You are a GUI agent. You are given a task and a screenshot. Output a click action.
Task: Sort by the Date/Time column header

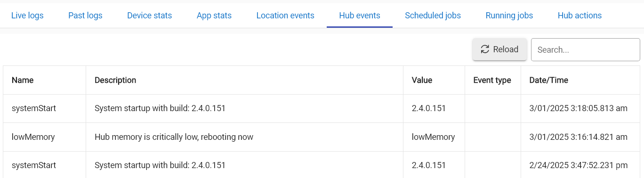pos(548,80)
